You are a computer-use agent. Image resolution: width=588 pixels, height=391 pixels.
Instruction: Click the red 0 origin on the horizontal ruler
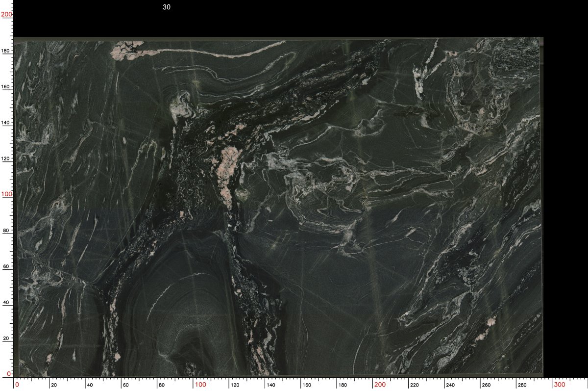[17, 384]
